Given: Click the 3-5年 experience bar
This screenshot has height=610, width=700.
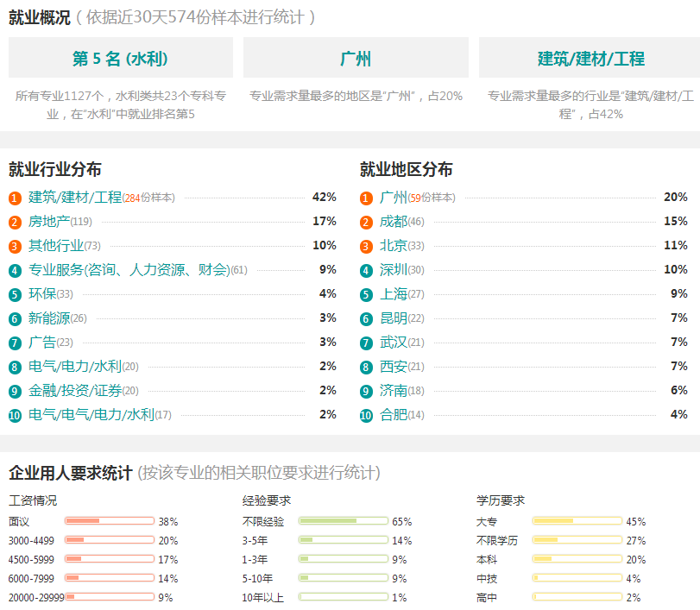Looking at the screenshot, I should pyautogui.click(x=344, y=540).
